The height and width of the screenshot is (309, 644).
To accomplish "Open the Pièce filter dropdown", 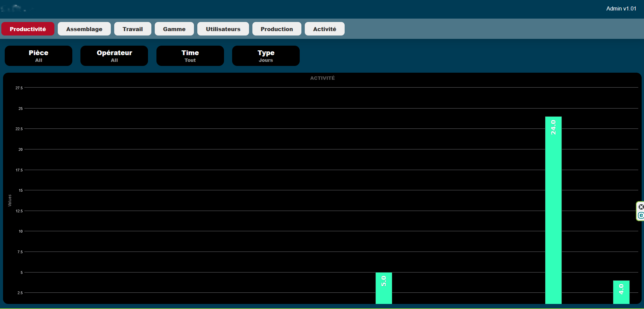I will [x=39, y=56].
